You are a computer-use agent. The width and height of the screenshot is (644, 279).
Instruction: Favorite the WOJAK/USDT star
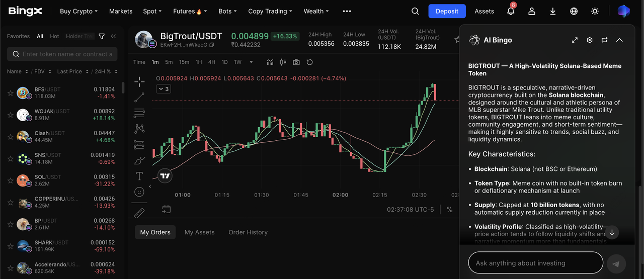pyautogui.click(x=10, y=115)
